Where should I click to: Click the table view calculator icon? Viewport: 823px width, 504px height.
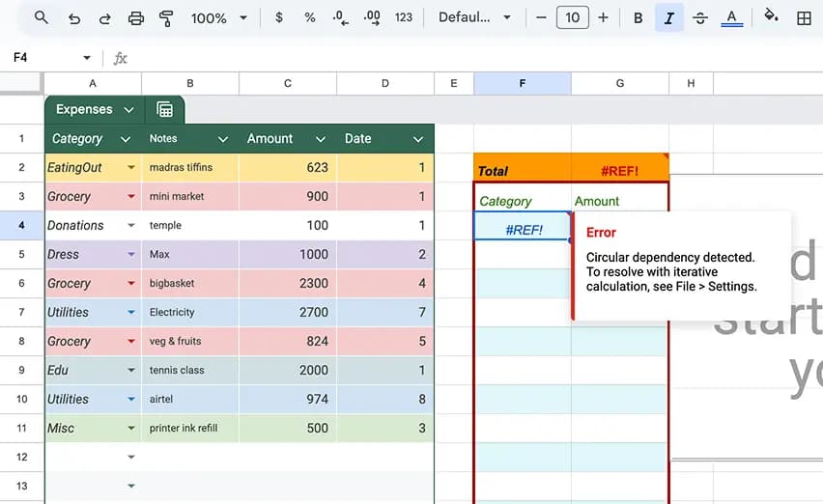(x=164, y=110)
